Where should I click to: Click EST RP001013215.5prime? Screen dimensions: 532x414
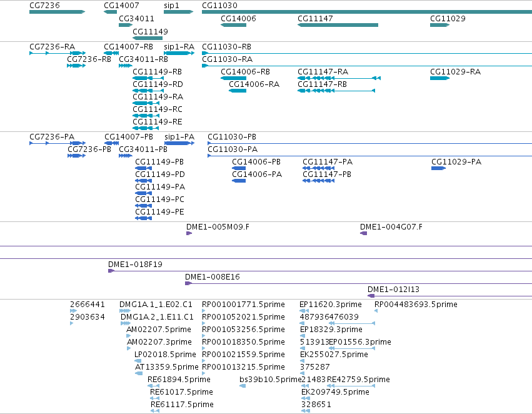tap(243, 367)
